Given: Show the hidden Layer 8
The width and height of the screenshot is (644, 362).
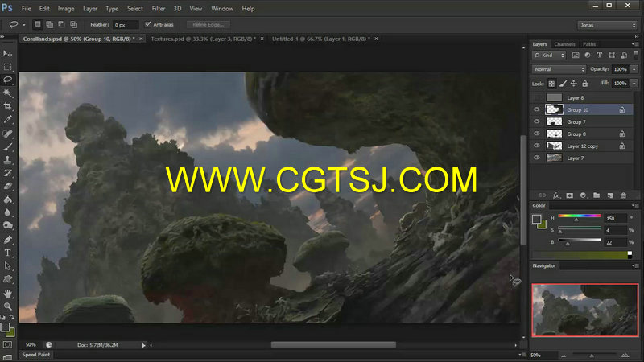Looking at the screenshot, I should pyautogui.click(x=537, y=97).
